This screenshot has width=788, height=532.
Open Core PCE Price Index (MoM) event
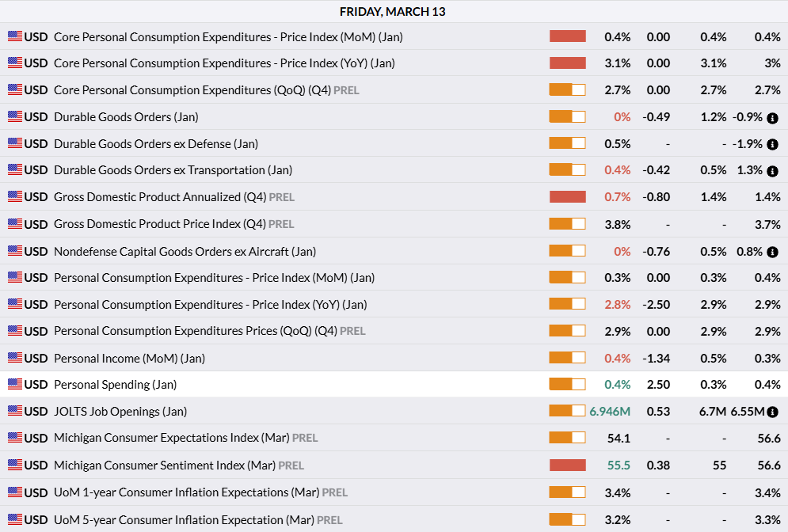[228, 36]
